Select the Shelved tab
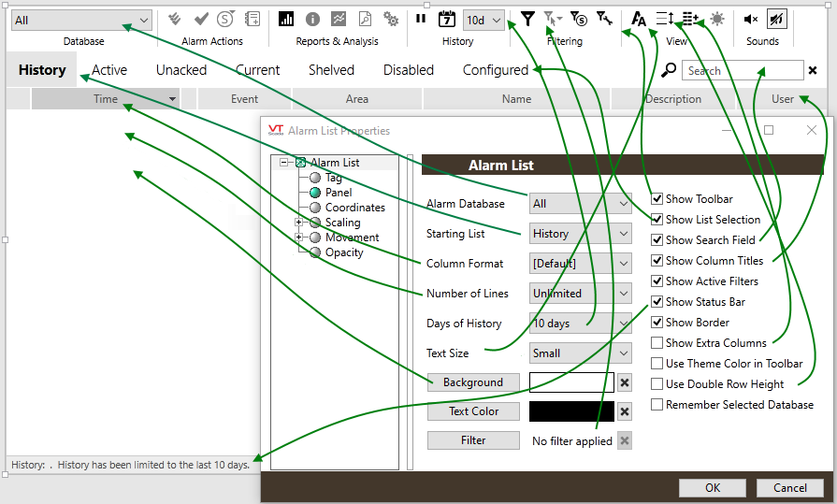The image size is (837, 504). (331, 70)
